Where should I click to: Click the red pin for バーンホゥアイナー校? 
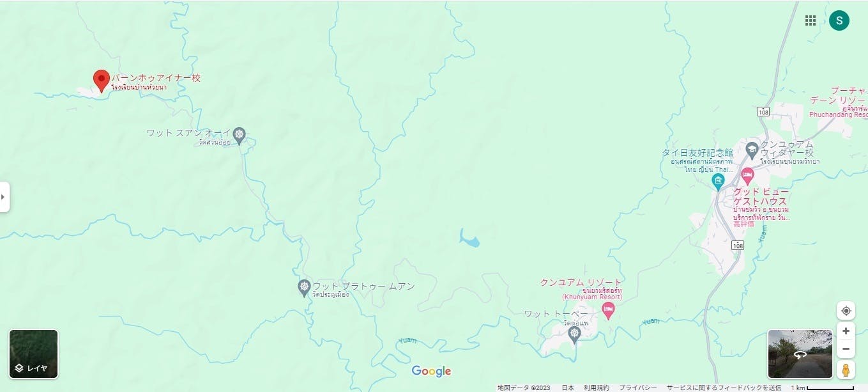[x=101, y=81]
